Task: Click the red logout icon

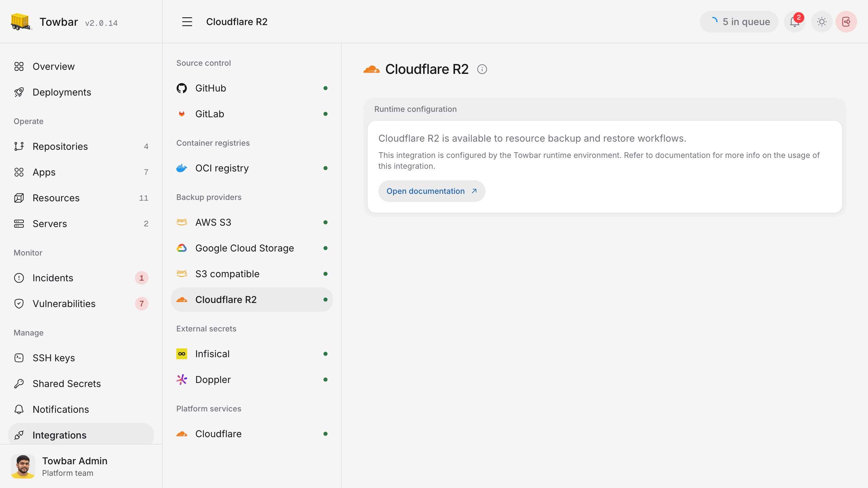Action: coord(846,22)
